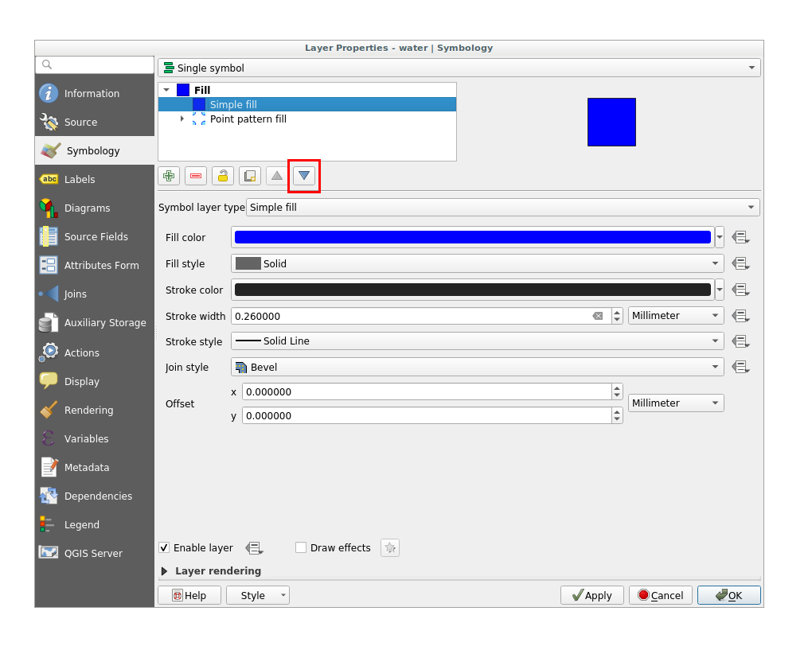Click the lock symbol layer color icon
The width and height of the screenshot is (812, 654).
[x=223, y=176]
